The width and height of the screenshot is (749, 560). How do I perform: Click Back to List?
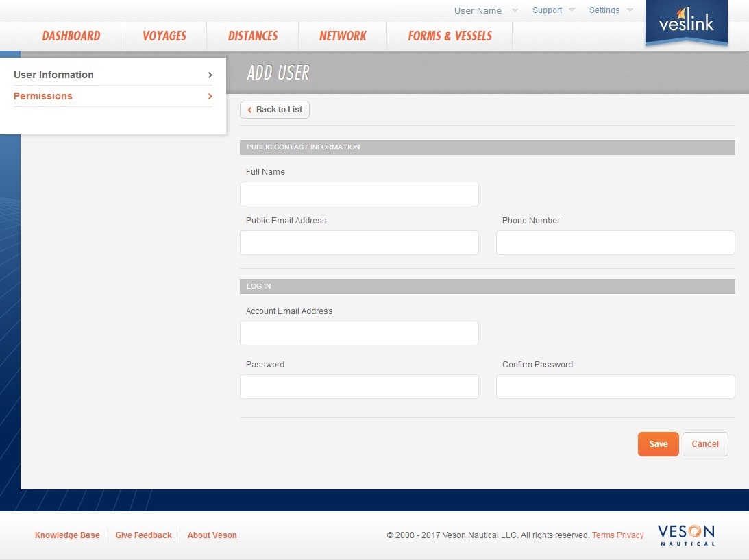(x=274, y=110)
